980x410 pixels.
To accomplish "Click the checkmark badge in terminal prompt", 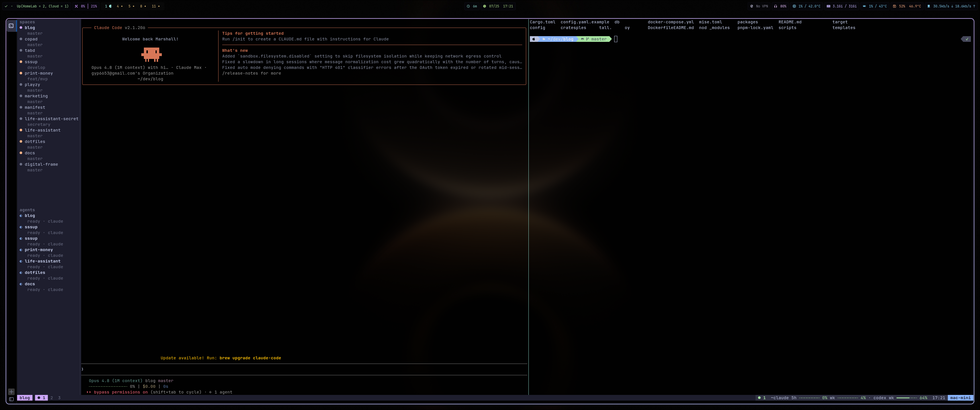I will pos(966,39).
